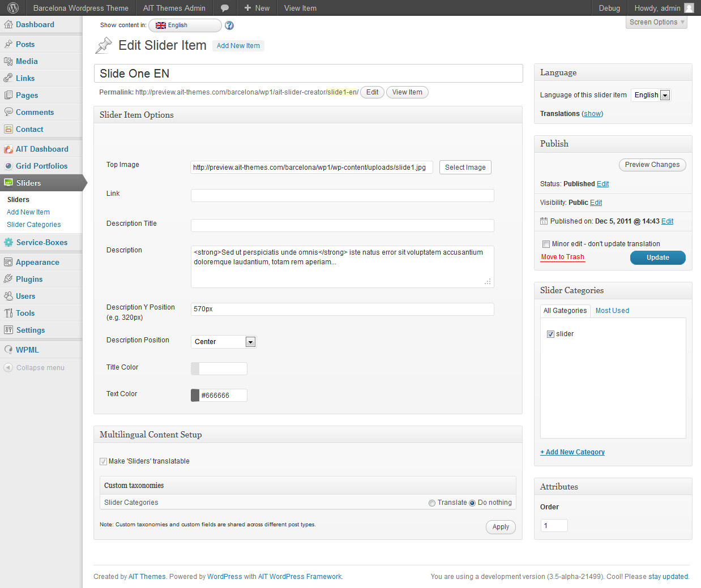The image size is (701, 588).
Task: Click the Posts pushpin icon in sidebar
Action: [8, 44]
